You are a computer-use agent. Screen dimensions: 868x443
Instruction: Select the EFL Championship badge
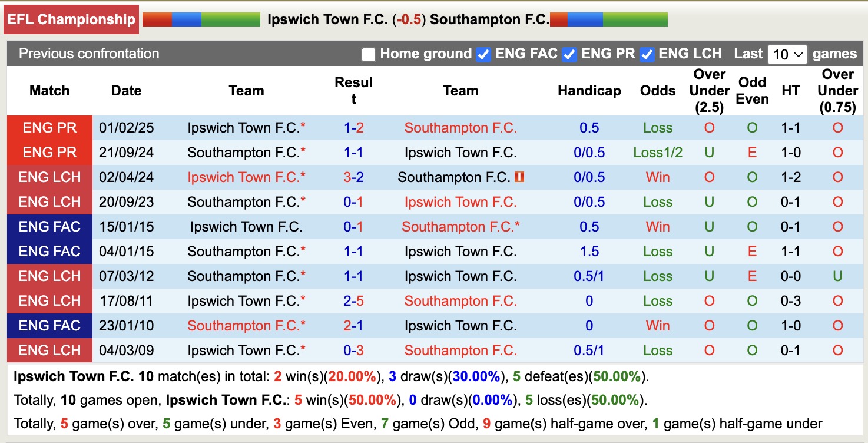[x=71, y=19]
